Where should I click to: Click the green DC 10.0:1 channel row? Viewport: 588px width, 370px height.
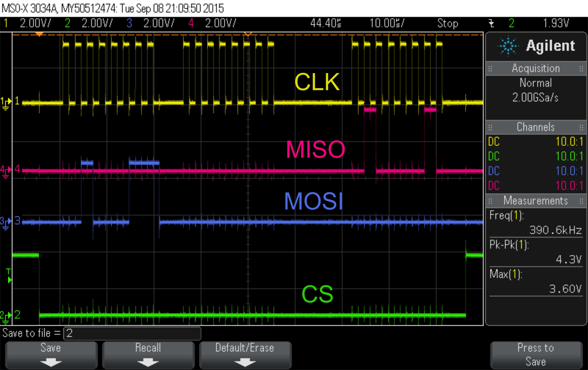point(536,157)
